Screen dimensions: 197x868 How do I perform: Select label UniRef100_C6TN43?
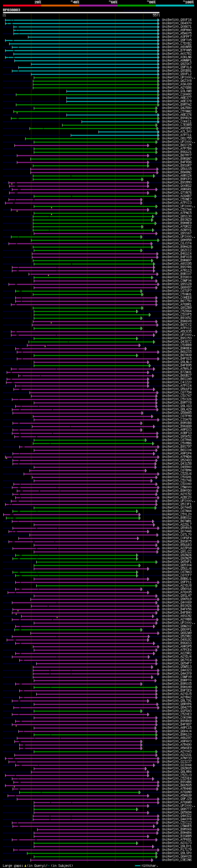point(177,572)
